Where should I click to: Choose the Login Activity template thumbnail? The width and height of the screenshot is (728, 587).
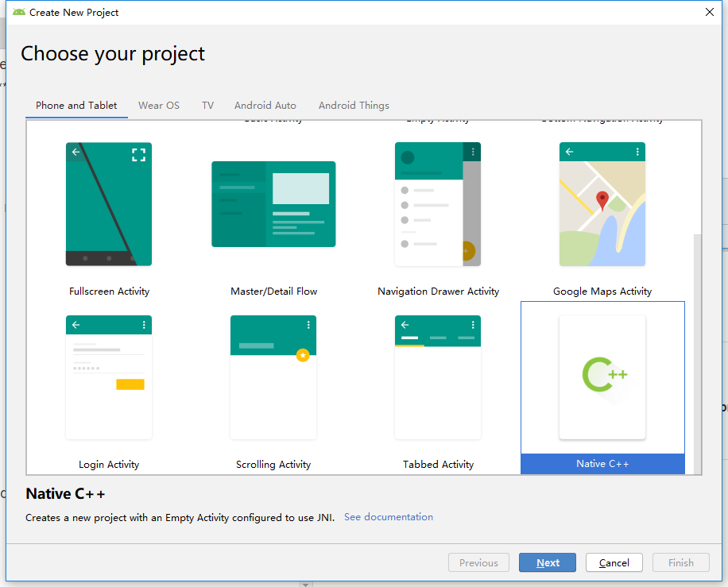[x=109, y=377]
